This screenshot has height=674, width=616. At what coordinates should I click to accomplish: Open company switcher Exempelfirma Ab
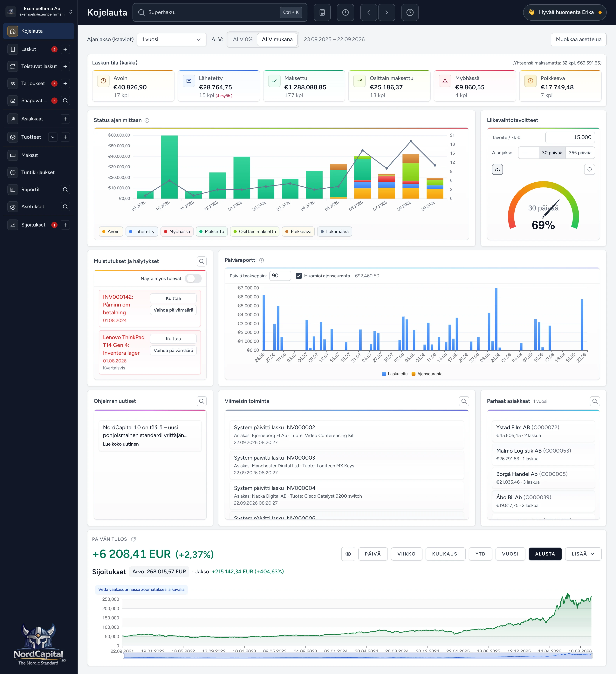pos(39,11)
